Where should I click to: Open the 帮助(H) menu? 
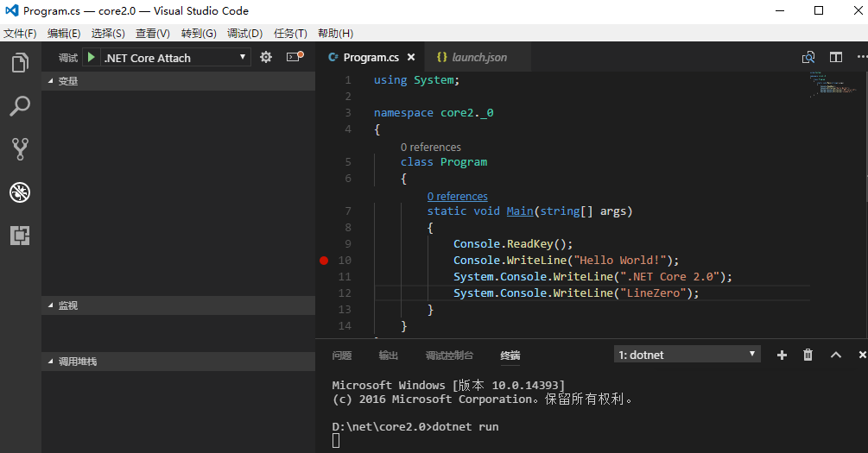pyautogui.click(x=335, y=33)
